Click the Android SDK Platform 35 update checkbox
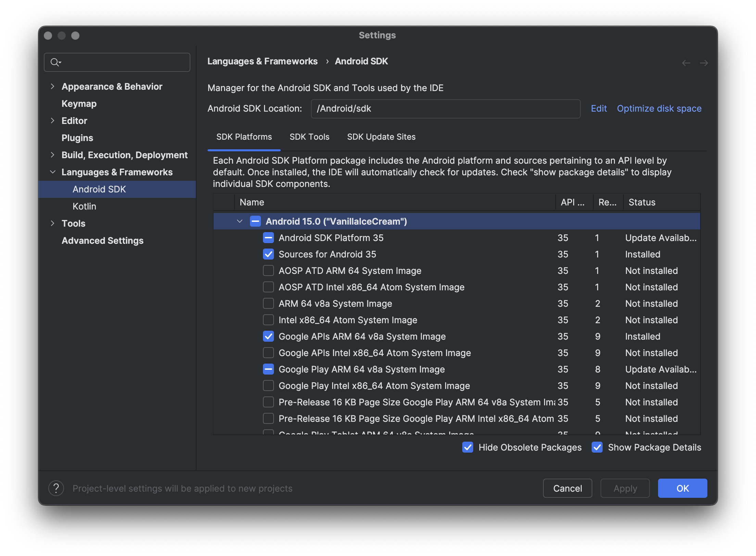Viewport: 756px width, 556px height. point(268,238)
